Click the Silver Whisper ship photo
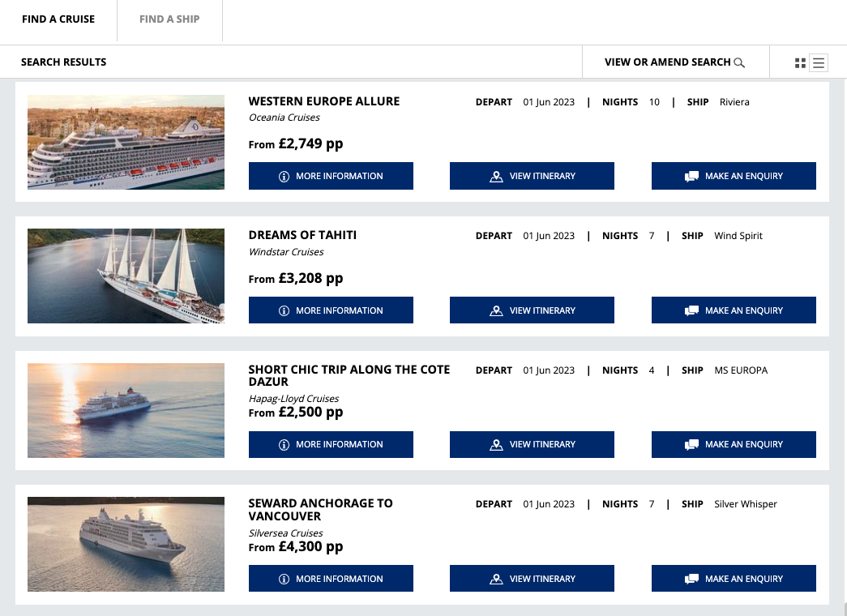 126,544
